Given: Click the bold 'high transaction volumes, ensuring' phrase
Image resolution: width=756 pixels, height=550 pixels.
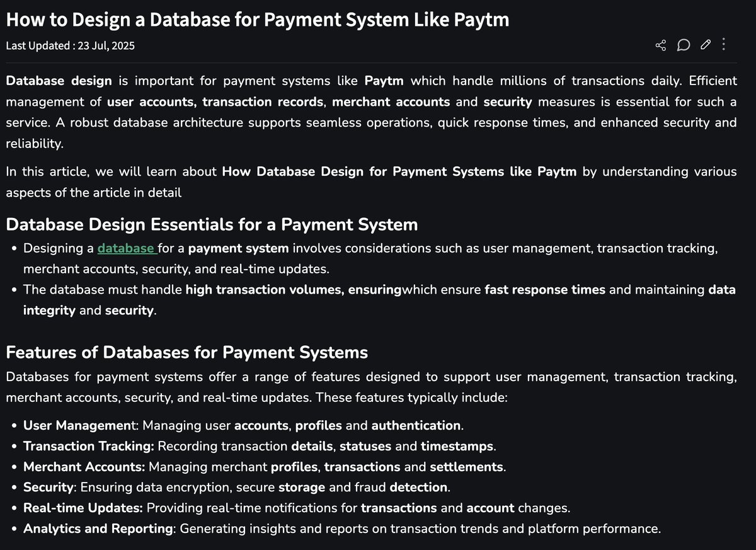Looking at the screenshot, I should pyautogui.click(x=294, y=290).
